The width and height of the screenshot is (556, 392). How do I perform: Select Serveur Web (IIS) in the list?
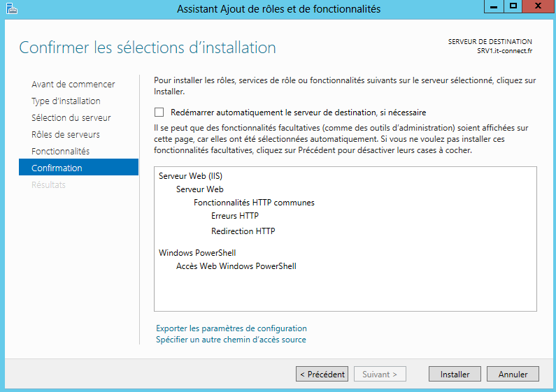point(190,176)
